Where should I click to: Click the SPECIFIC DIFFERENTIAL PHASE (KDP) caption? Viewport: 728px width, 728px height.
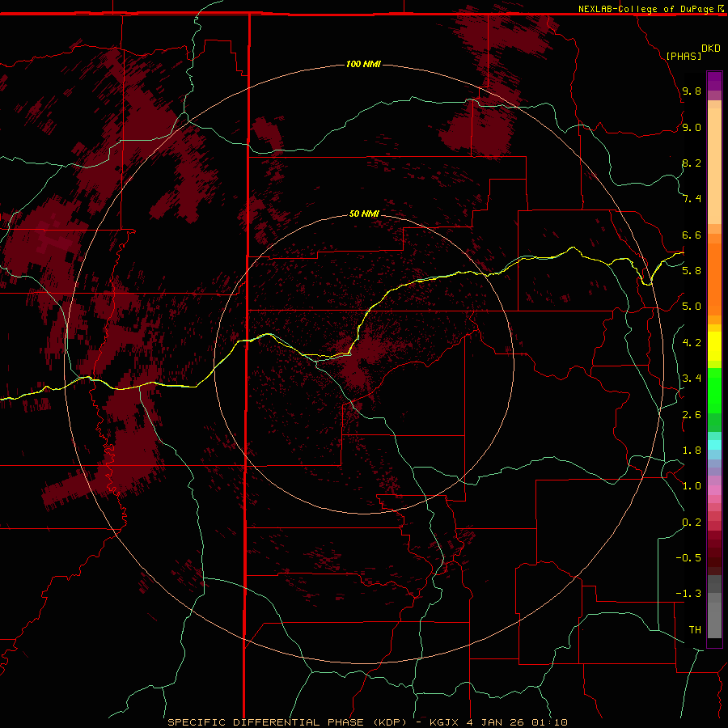tap(287, 722)
